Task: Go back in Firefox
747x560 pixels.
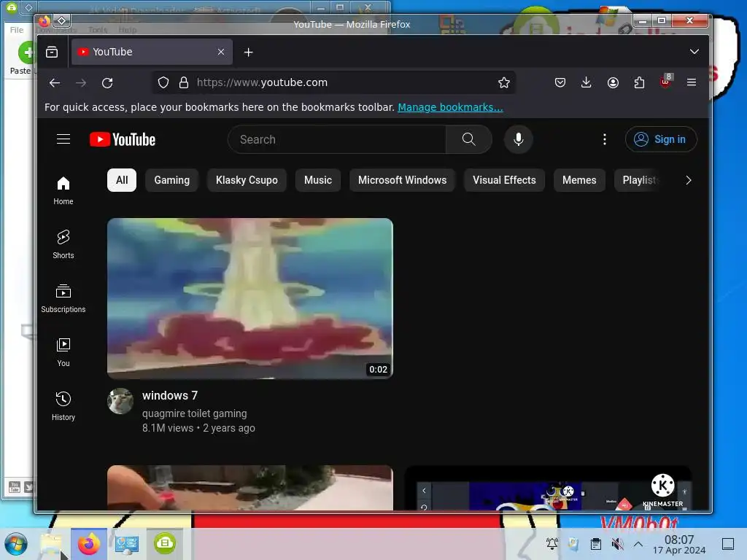Action: 55,83
